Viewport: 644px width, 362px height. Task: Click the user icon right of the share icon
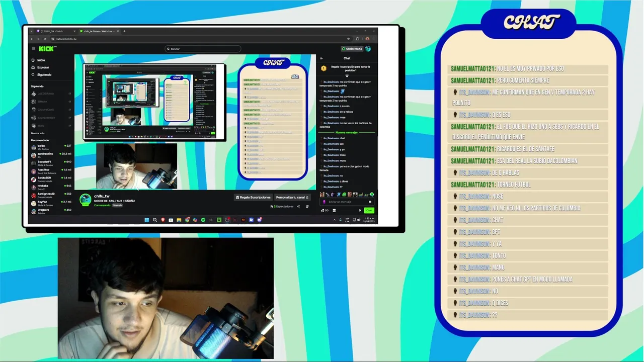click(x=307, y=206)
